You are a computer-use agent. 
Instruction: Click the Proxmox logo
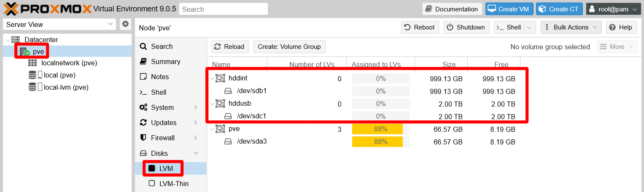coord(47,9)
